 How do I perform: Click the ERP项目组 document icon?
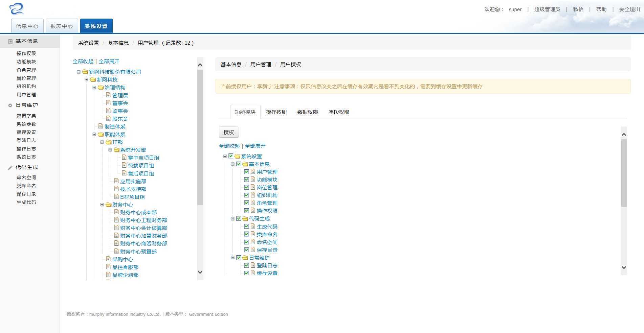116,196
